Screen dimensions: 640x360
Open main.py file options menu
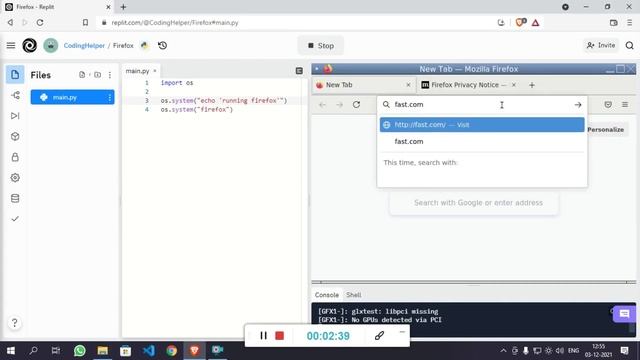tap(109, 97)
